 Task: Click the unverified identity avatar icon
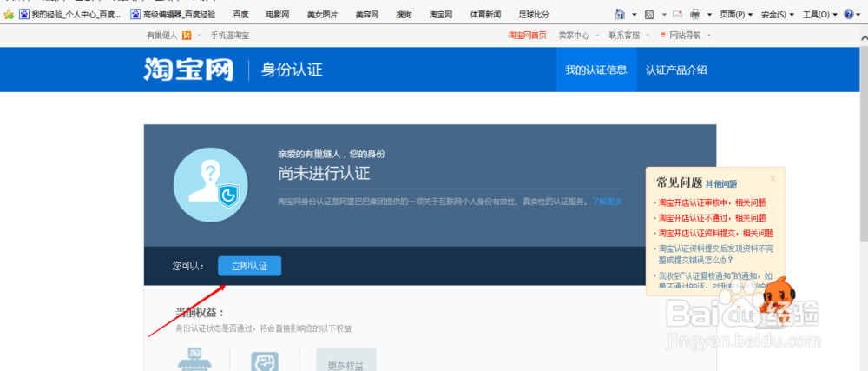pyautogui.click(x=210, y=186)
